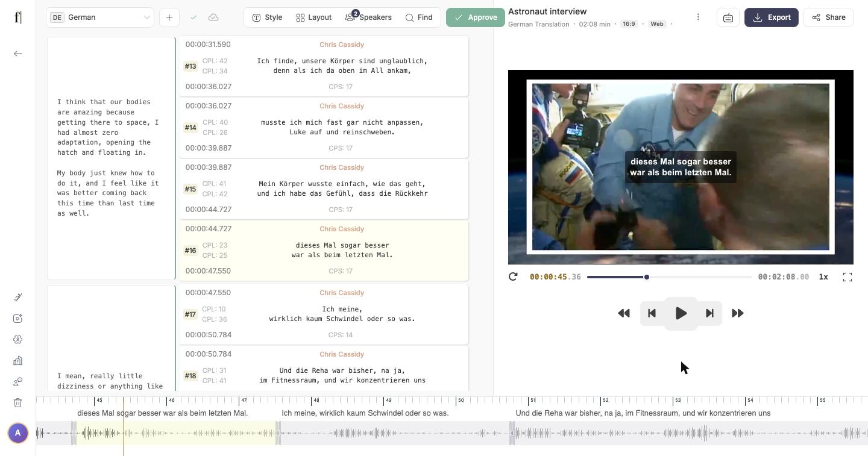Viewport: 868px width, 456px height.
Task: Change speaker Chris Cassidy on subtitle #13
Action: pyautogui.click(x=342, y=45)
